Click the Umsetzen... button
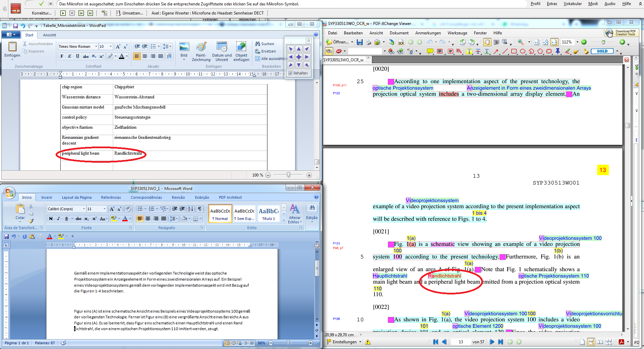This screenshot has height=349, width=644. coord(130,13)
